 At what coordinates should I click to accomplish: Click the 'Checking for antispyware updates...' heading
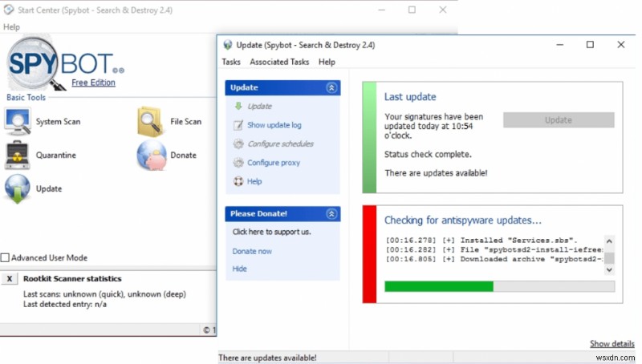coord(463,220)
